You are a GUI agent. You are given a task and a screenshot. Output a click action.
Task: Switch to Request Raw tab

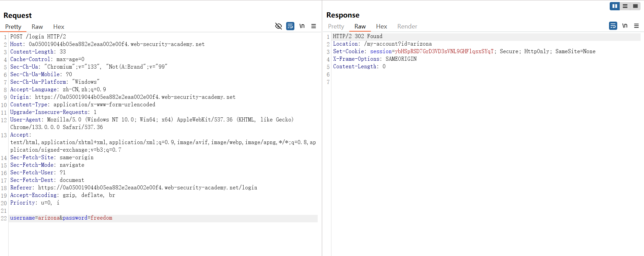[x=37, y=27]
